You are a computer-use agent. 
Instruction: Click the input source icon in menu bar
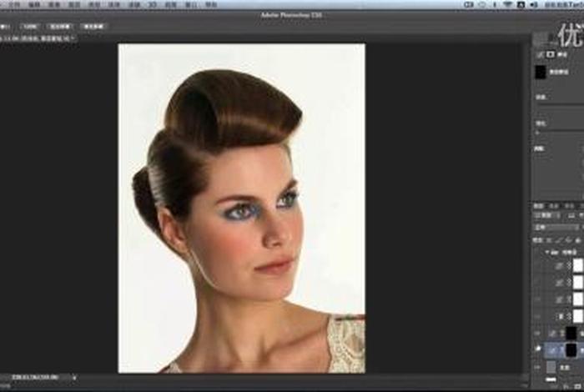(521, 5)
